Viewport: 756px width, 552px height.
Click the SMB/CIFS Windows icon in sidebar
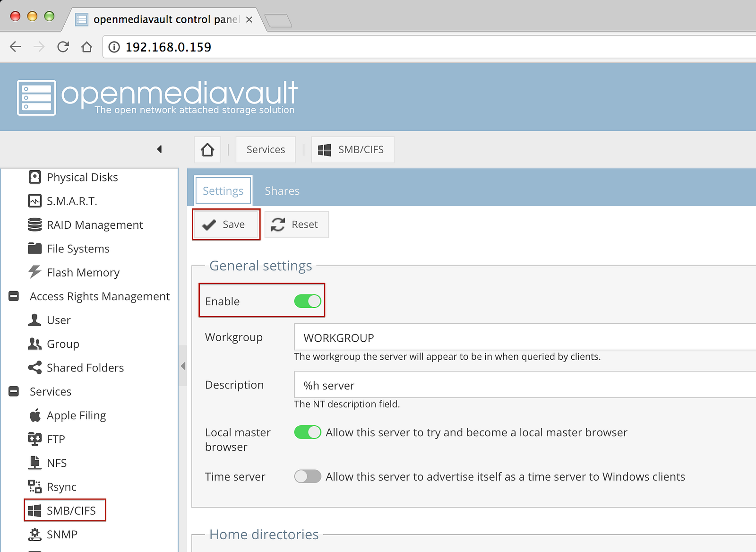34,510
